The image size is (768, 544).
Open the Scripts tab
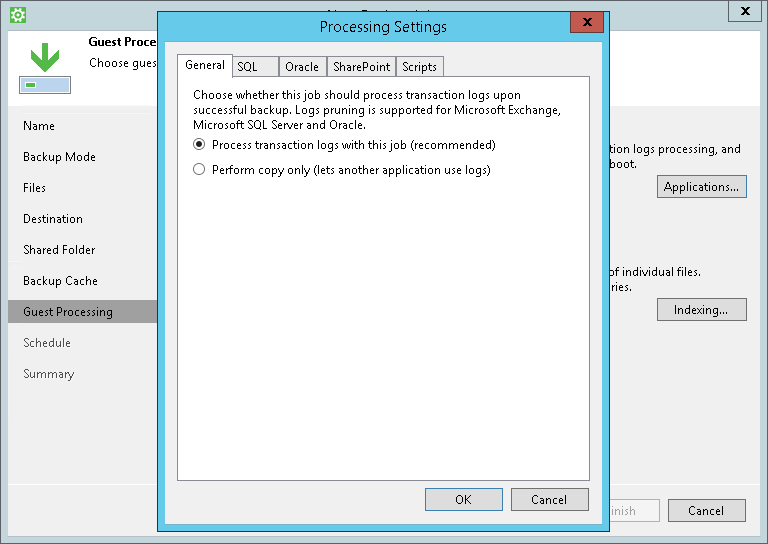click(420, 67)
